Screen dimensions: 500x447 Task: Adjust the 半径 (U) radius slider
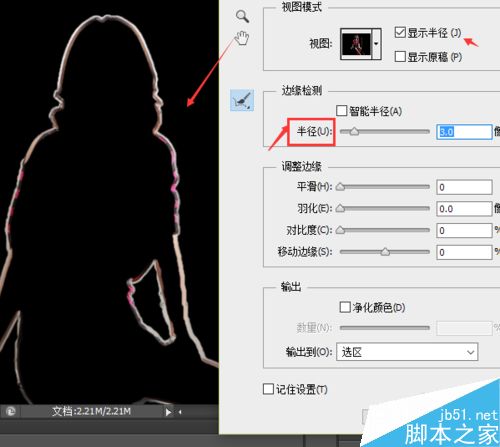[x=354, y=132]
